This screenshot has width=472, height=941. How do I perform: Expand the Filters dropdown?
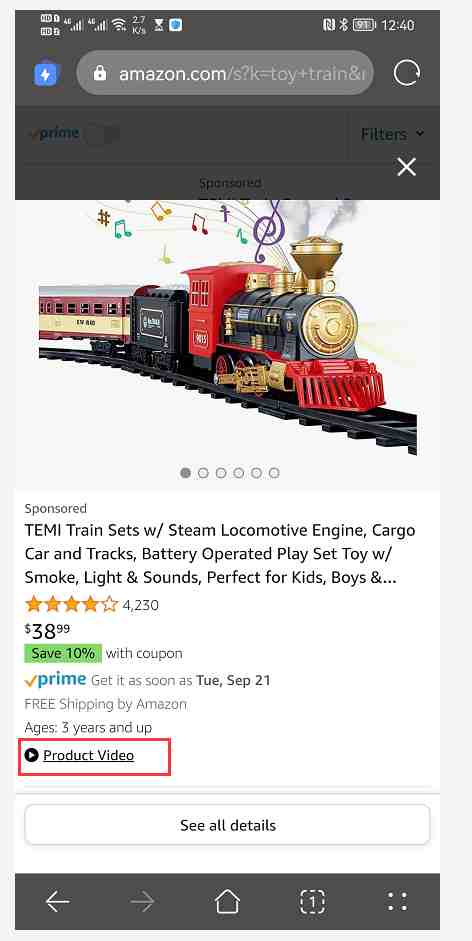pos(392,134)
